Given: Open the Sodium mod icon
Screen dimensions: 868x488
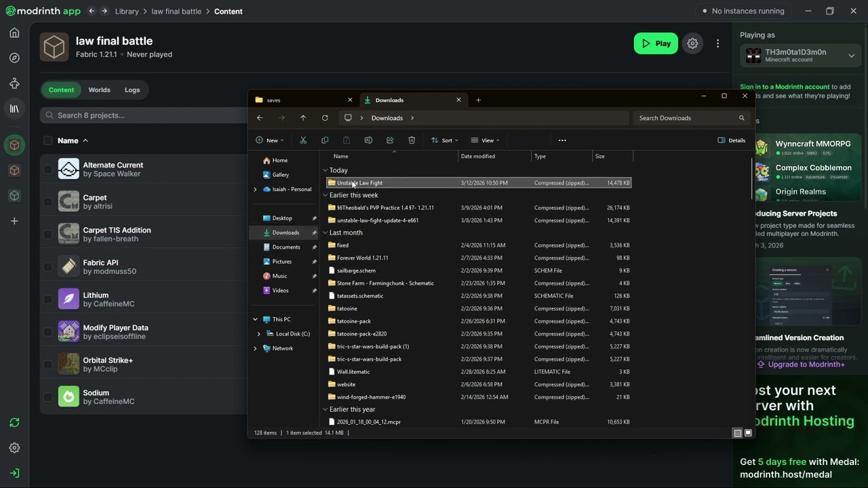Looking at the screenshot, I should (68, 396).
